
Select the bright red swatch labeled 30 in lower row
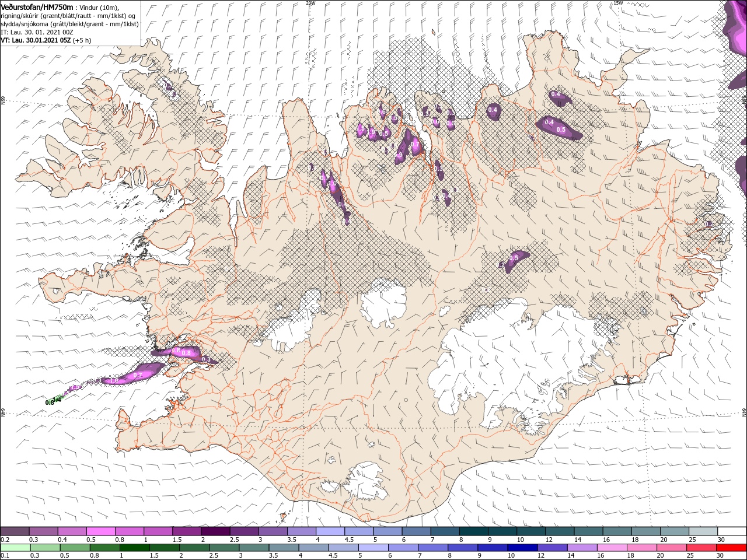pos(731,548)
